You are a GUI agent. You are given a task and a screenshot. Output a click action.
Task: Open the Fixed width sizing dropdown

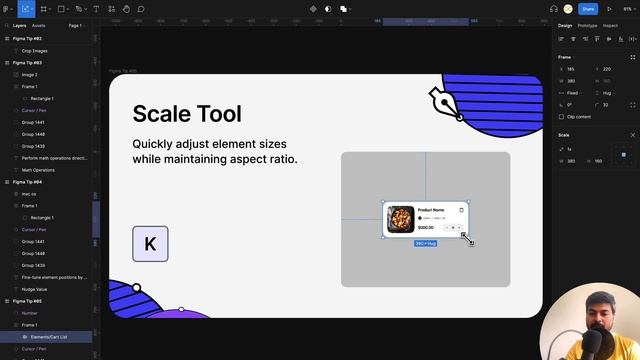[x=572, y=93]
